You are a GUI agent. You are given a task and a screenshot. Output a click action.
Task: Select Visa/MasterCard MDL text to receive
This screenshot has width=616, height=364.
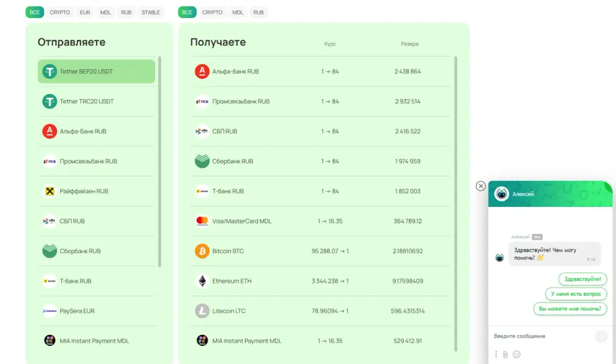pos(242,221)
